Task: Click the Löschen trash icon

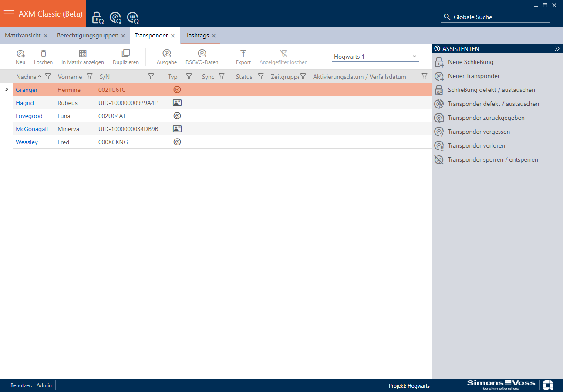Action: click(43, 54)
